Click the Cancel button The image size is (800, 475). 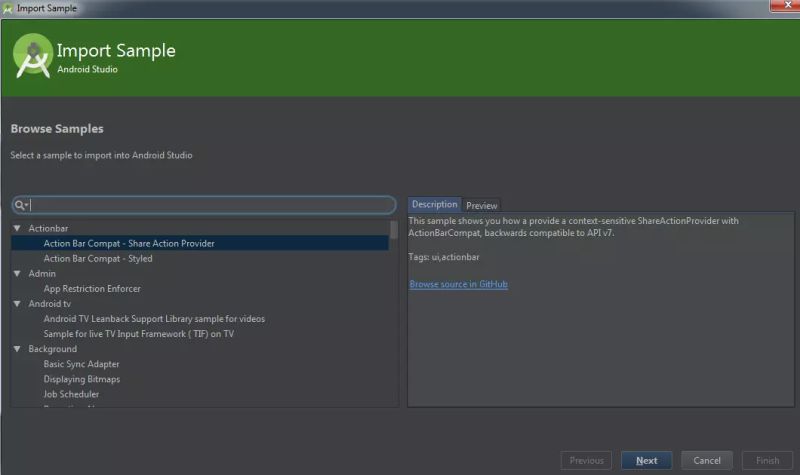pos(707,460)
